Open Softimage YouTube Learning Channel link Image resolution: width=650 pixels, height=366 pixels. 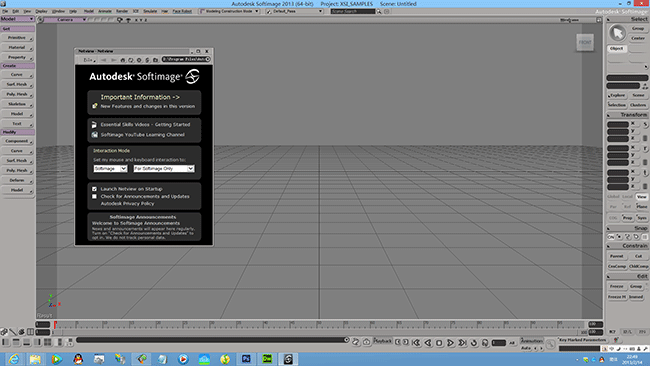pyautogui.click(x=143, y=135)
